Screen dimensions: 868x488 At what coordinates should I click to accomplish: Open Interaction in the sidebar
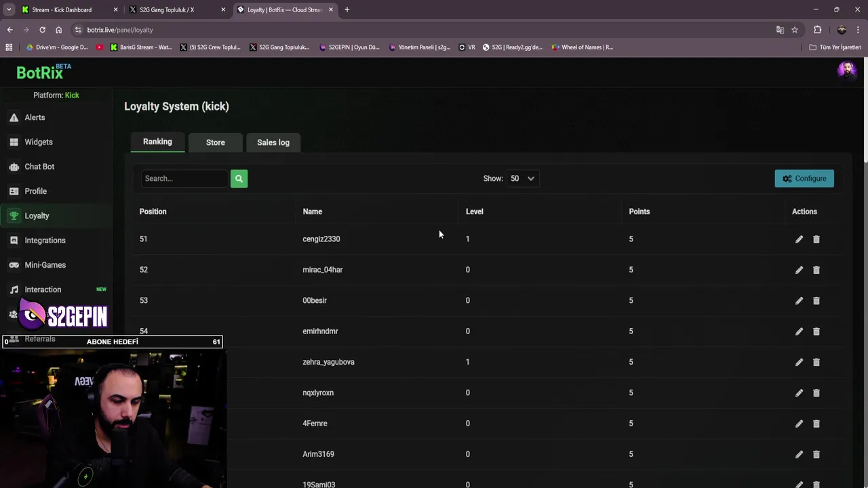coord(43,289)
